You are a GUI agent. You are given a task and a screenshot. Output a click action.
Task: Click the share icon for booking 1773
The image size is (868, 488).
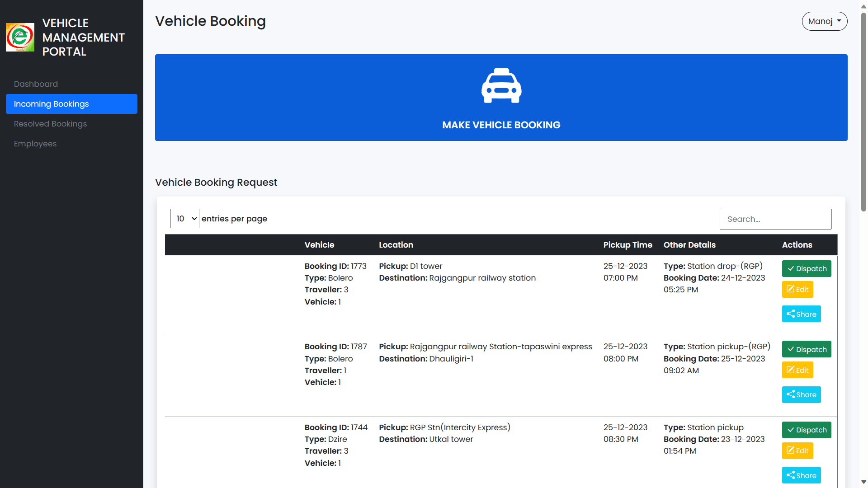pos(790,314)
